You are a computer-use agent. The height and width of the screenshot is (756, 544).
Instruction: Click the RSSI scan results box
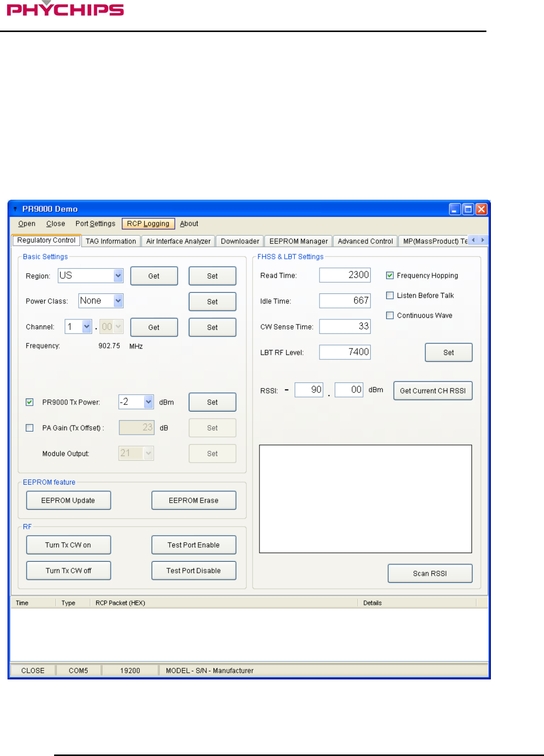click(365, 499)
